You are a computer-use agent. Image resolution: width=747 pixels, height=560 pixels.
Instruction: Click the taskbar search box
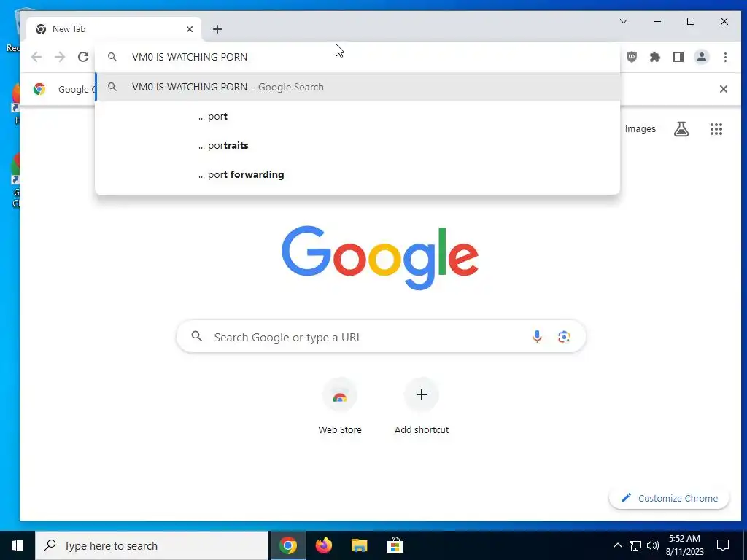(x=152, y=545)
